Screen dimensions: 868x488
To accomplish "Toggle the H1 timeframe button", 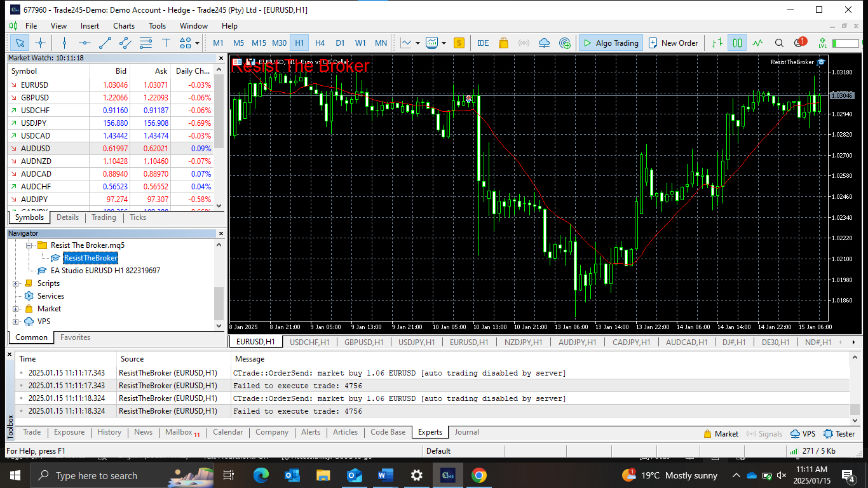I will [299, 43].
